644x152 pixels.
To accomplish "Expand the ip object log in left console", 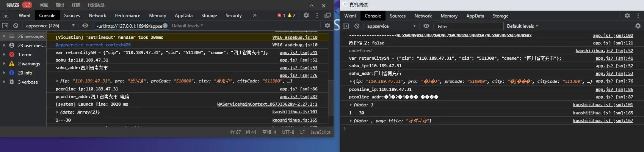I will [x=57, y=81].
